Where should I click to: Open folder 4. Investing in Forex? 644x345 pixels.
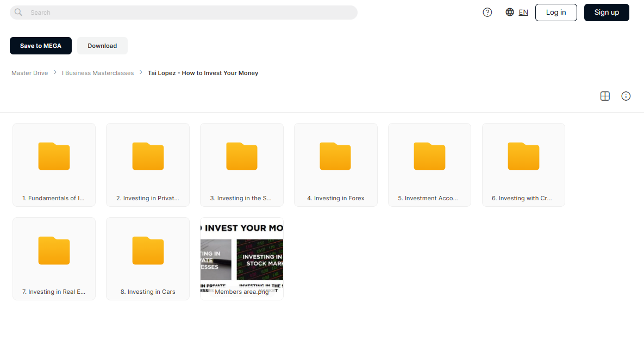pyautogui.click(x=335, y=165)
